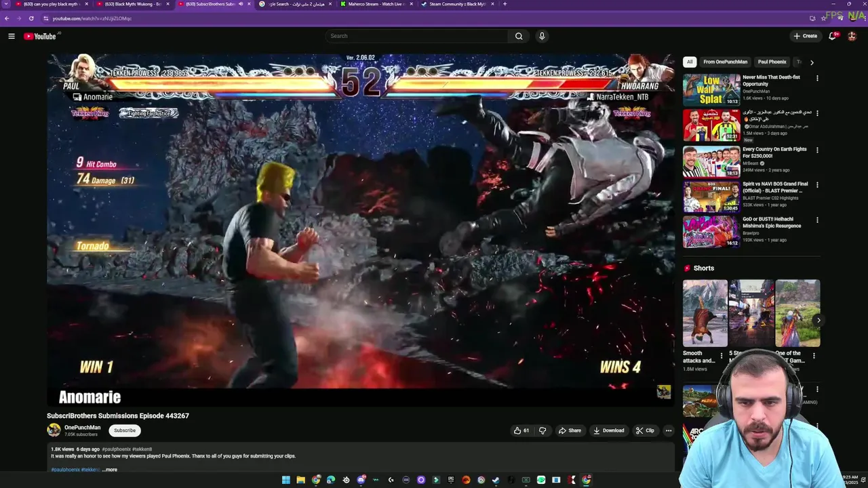The height and width of the screenshot is (488, 868).
Task: Open options for the One of the Short
Action: click(814, 355)
